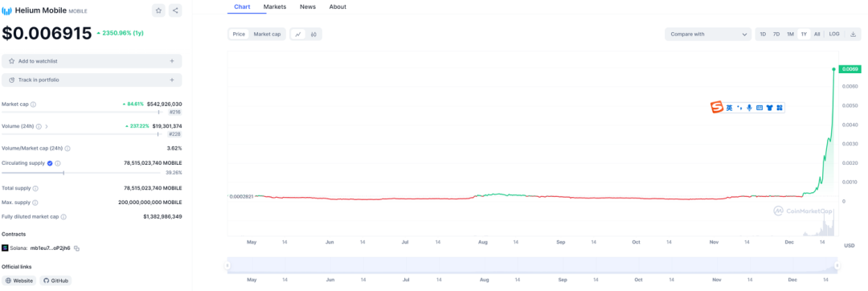This screenshot has width=868, height=291.
Task: Click the 200,000,000,000 MOBILE max supply value
Action: (x=150, y=203)
